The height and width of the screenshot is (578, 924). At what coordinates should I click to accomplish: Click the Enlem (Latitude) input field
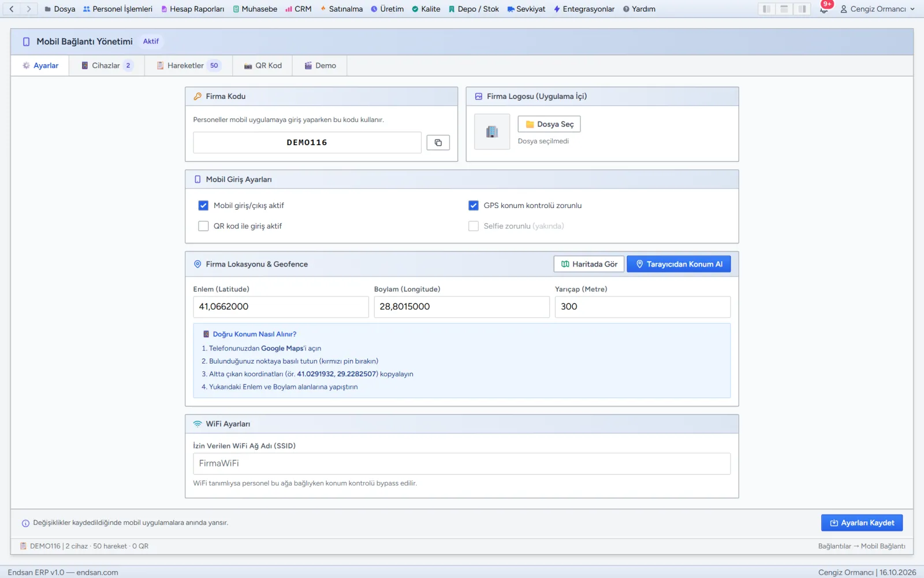coord(281,307)
